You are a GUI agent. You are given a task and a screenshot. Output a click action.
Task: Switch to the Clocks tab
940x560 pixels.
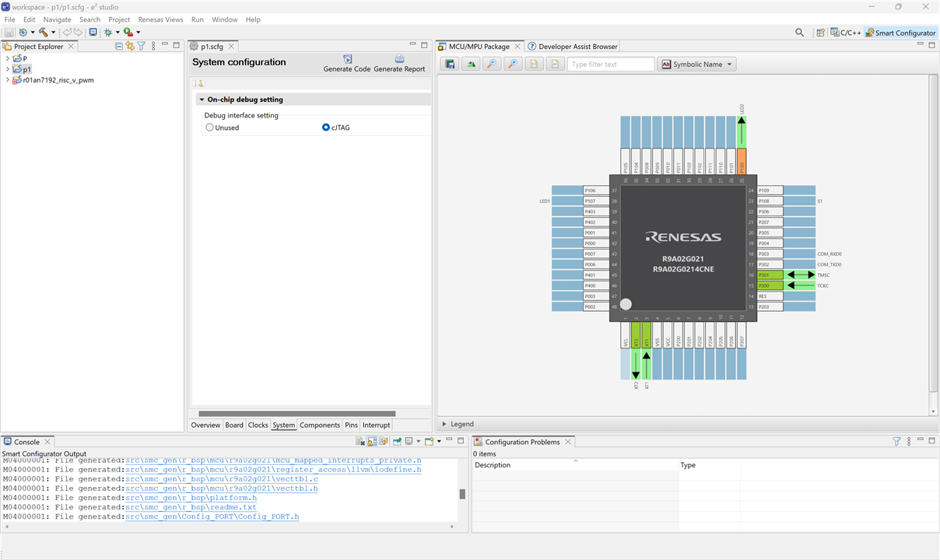coord(258,425)
